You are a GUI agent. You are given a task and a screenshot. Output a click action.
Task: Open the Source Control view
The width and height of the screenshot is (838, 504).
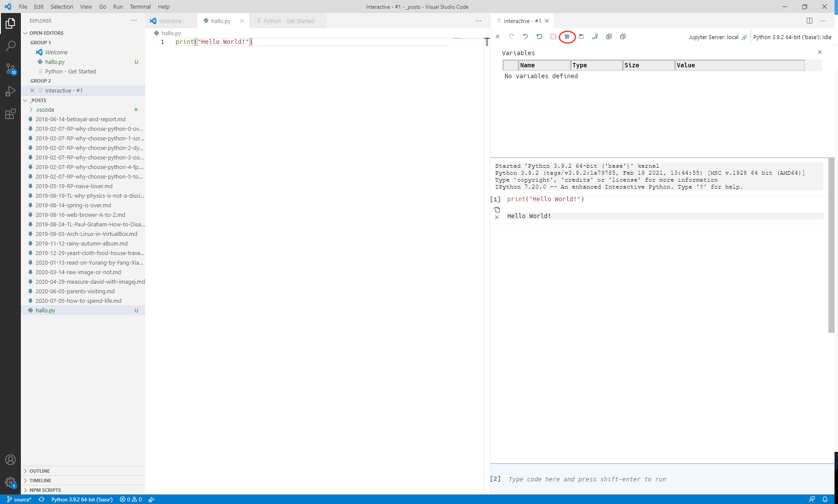[x=10, y=69]
